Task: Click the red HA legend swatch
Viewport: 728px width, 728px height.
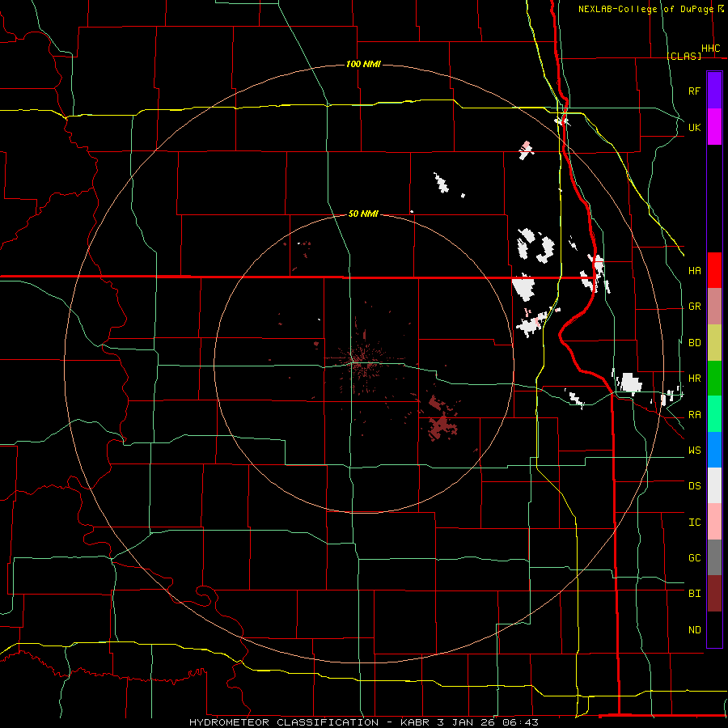Action: point(714,270)
